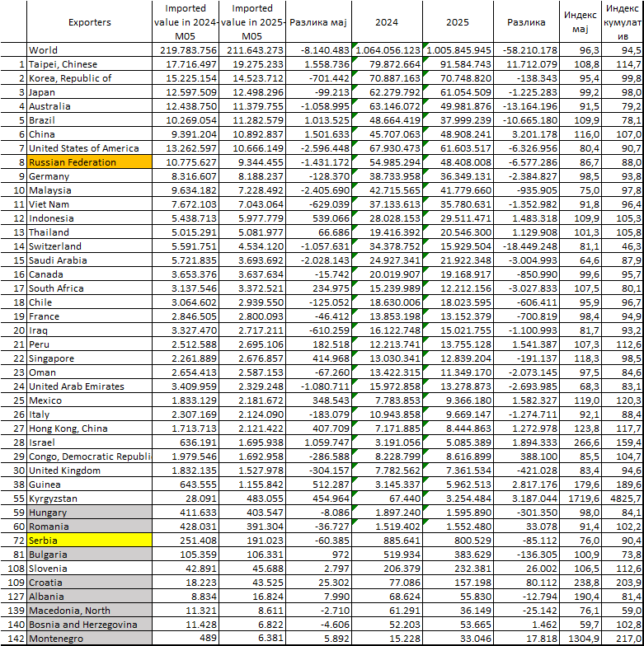Image resolution: width=644 pixels, height=646 pixels.
Task: Select the 'Taipei, Chinese' cell
Action: click(x=89, y=64)
